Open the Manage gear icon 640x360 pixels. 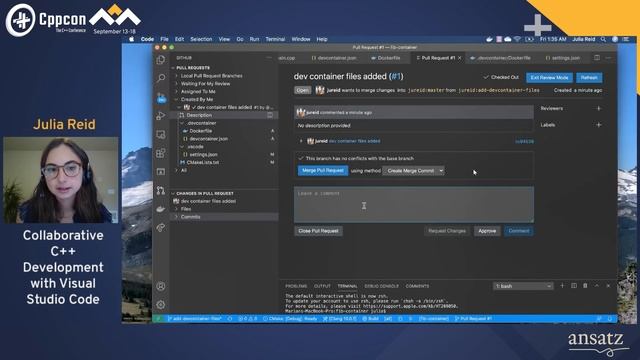161,304
